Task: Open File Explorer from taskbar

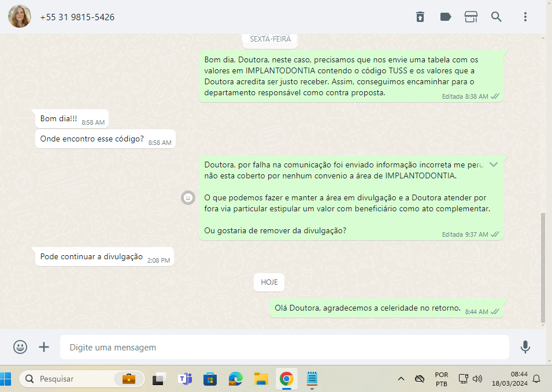Action: (x=261, y=379)
